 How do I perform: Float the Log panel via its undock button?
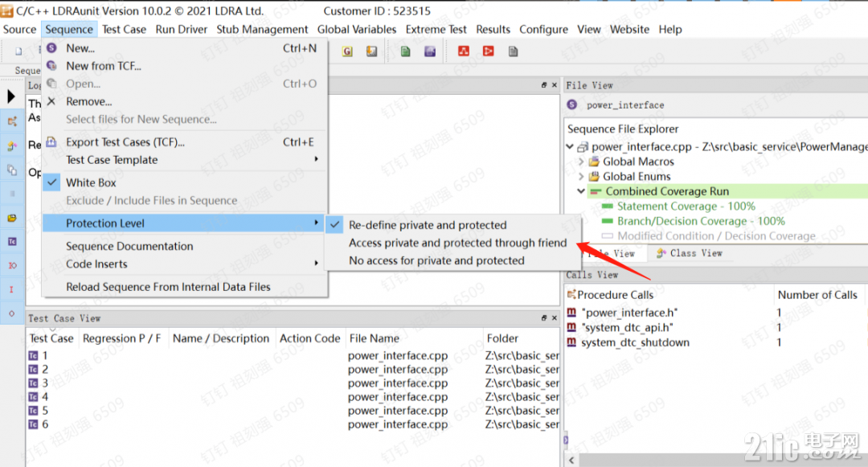click(x=543, y=85)
